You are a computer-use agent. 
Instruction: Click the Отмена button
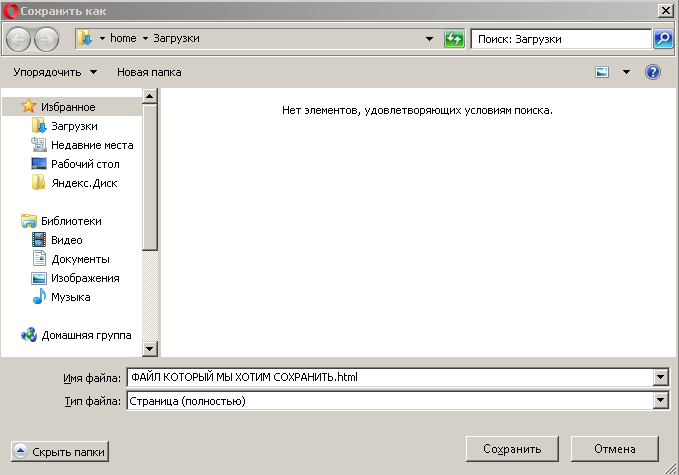(x=614, y=449)
